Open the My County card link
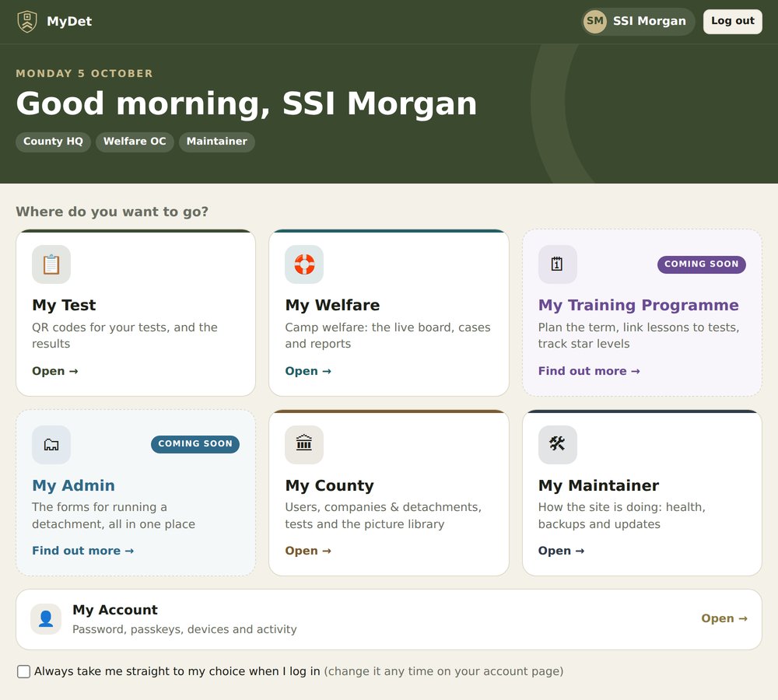The width and height of the screenshot is (778, 700). (x=308, y=551)
